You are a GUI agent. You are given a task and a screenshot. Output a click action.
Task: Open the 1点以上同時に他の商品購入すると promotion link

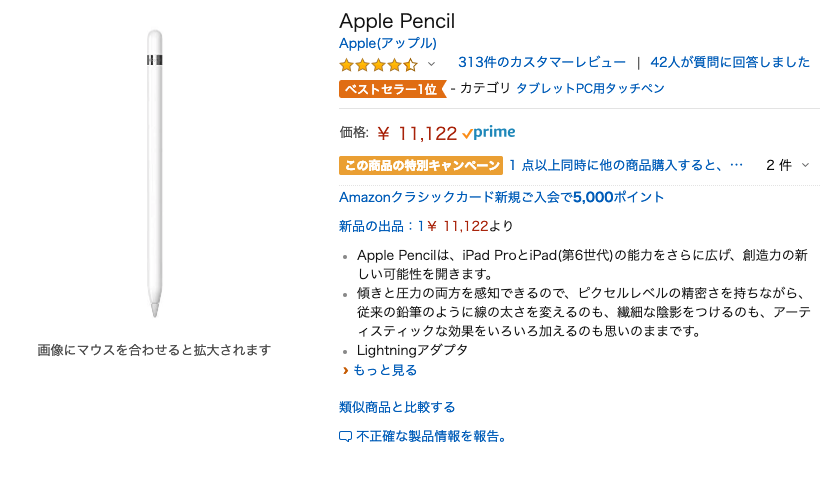point(626,166)
